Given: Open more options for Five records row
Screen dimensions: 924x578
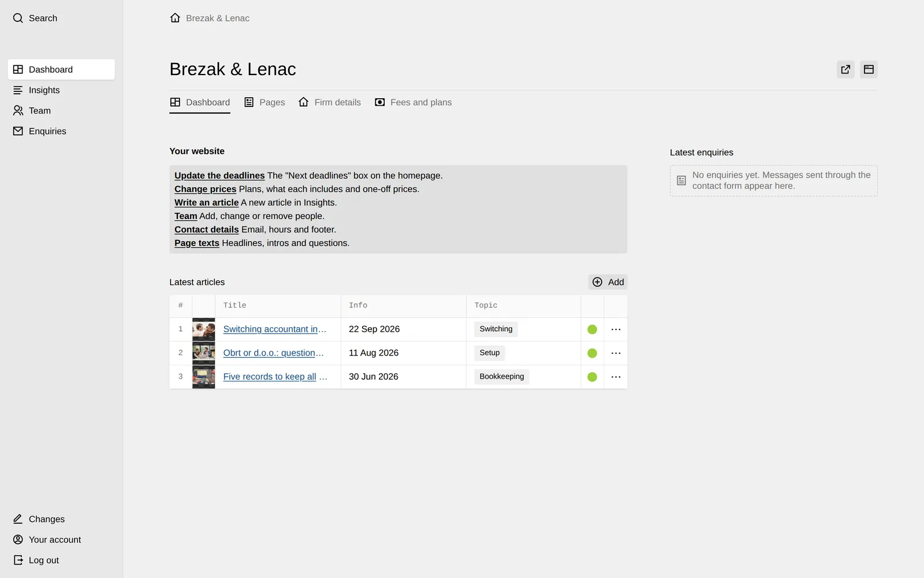Looking at the screenshot, I should (x=616, y=377).
